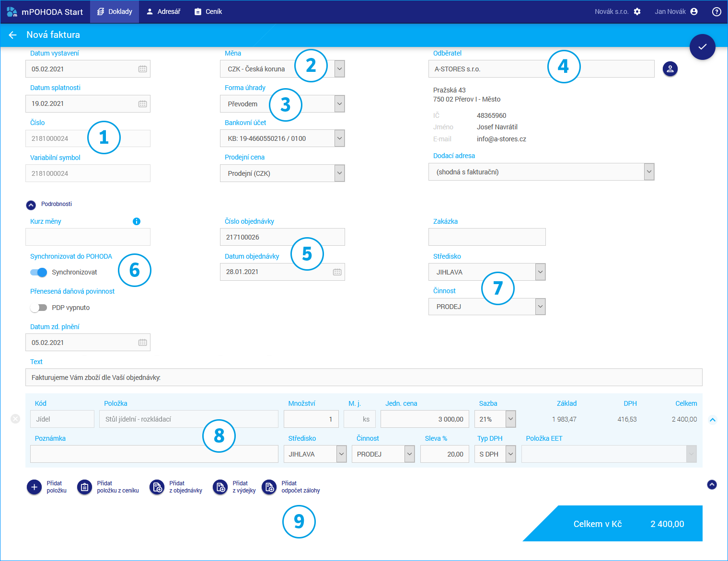Click the back arrow next to Nová faktura
Screen dimensions: 728x561
tap(13, 35)
